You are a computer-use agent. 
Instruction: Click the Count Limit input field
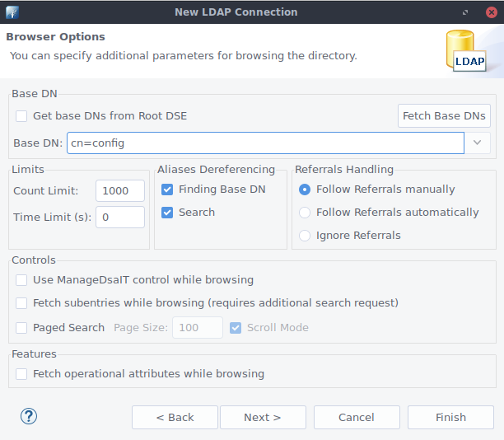point(119,190)
